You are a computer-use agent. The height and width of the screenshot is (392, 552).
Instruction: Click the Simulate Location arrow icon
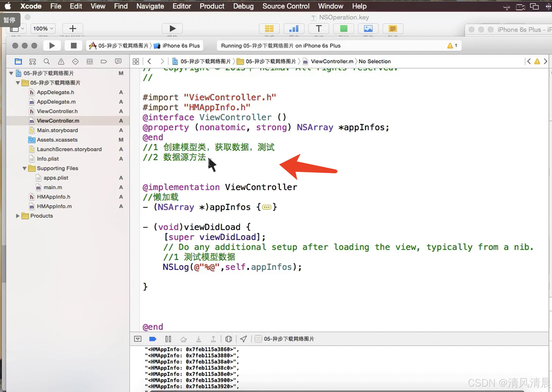pyautogui.click(x=243, y=339)
